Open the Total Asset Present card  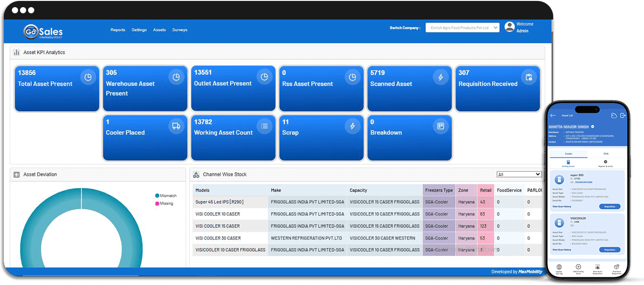(57, 88)
